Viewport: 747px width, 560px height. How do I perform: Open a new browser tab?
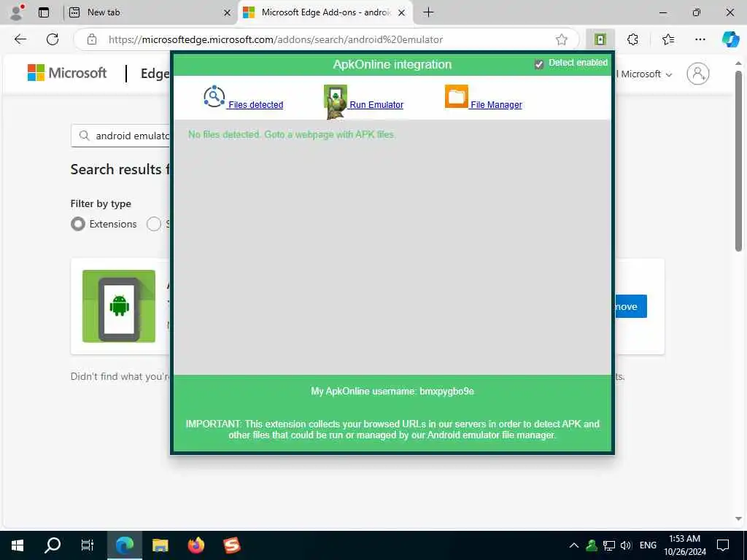point(428,12)
